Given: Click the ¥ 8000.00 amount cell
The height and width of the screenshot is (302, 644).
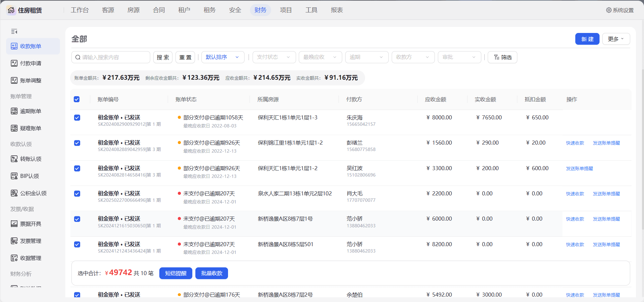Looking at the screenshot, I should [439, 118].
